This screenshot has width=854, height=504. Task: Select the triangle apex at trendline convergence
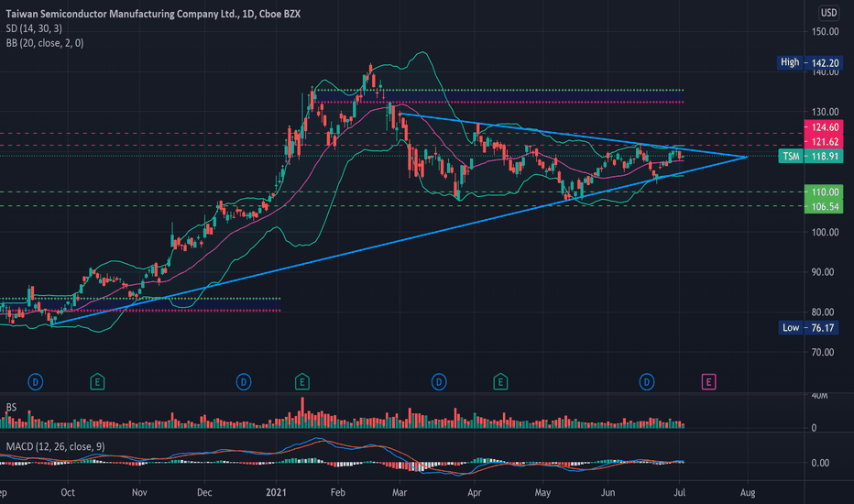click(747, 157)
